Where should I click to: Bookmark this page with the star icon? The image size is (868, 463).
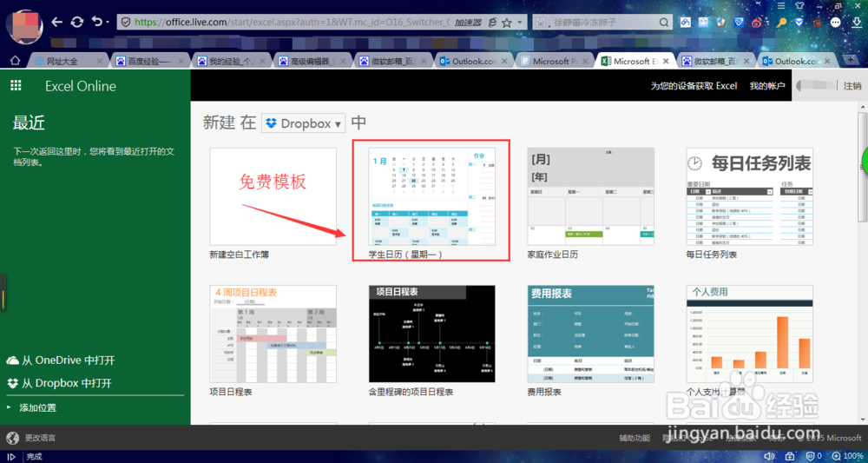[x=506, y=23]
